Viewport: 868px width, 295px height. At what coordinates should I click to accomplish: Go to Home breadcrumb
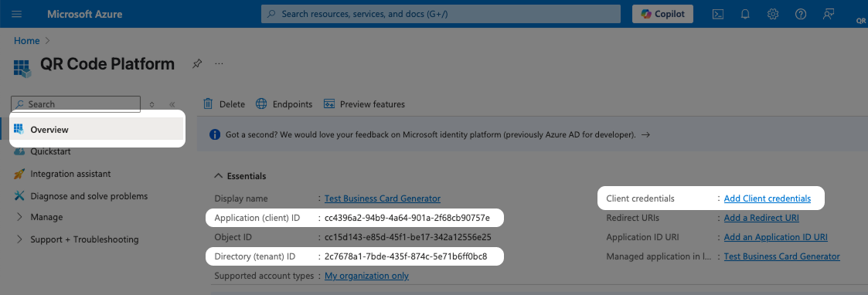click(26, 41)
